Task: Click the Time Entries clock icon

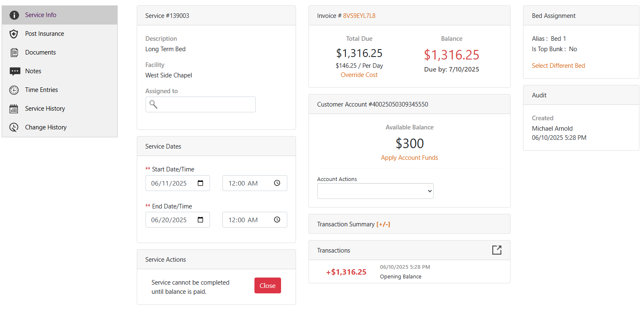Action: pos(14,89)
